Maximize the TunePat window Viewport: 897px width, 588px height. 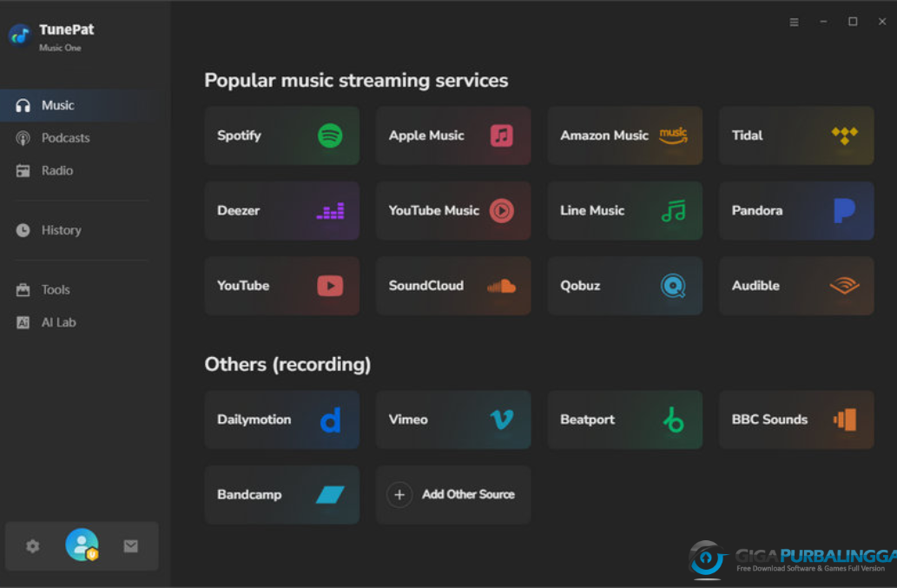pyautogui.click(x=853, y=22)
